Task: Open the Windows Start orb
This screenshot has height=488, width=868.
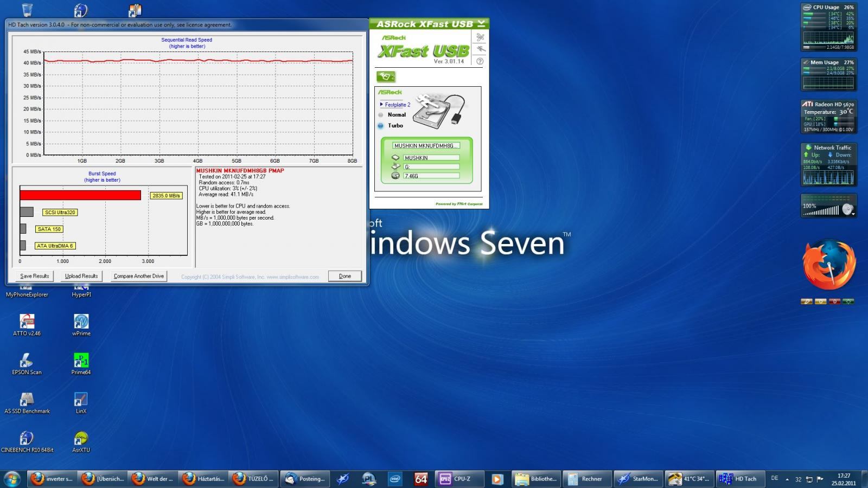Action: coord(11,479)
